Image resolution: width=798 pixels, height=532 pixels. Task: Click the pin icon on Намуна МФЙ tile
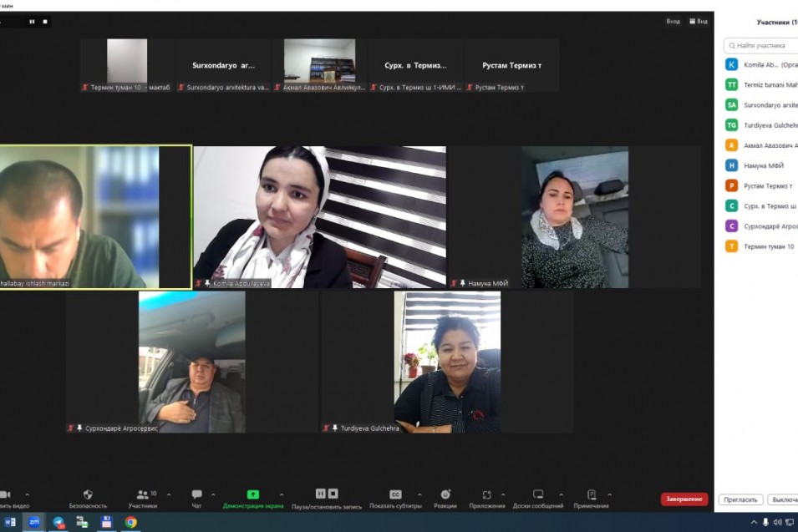(462, 283)
